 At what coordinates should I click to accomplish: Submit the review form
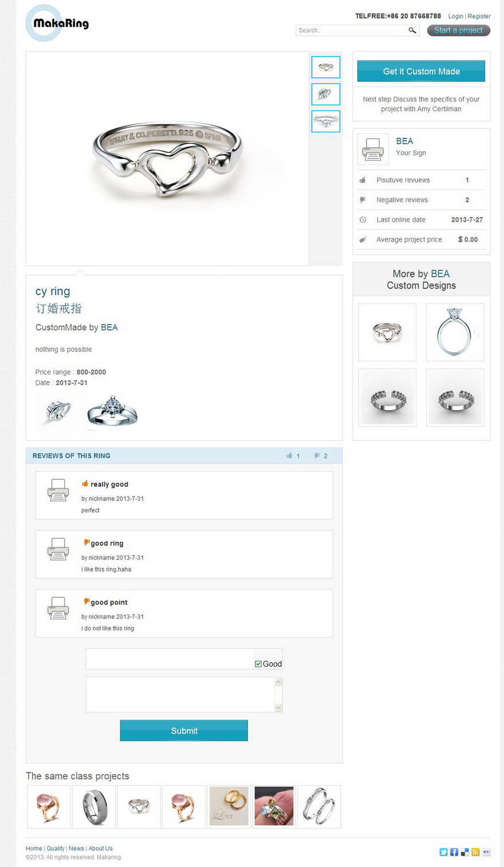point(184,731)
